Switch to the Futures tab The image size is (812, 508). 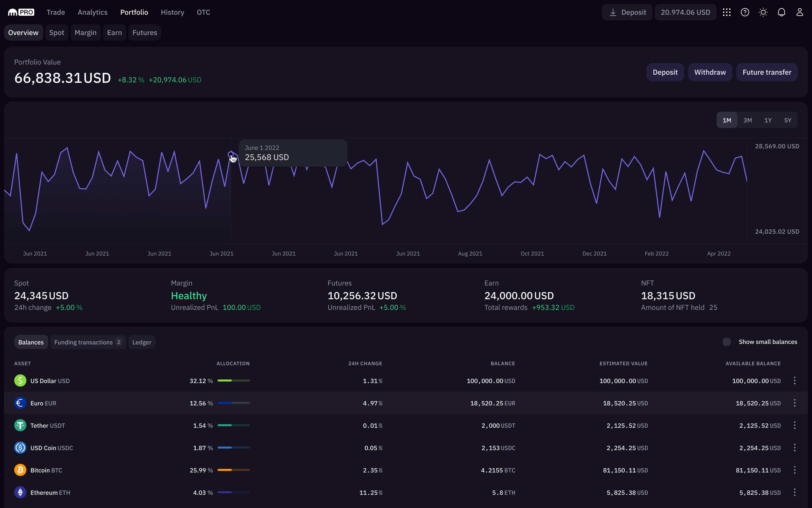[x=145, y=33]
